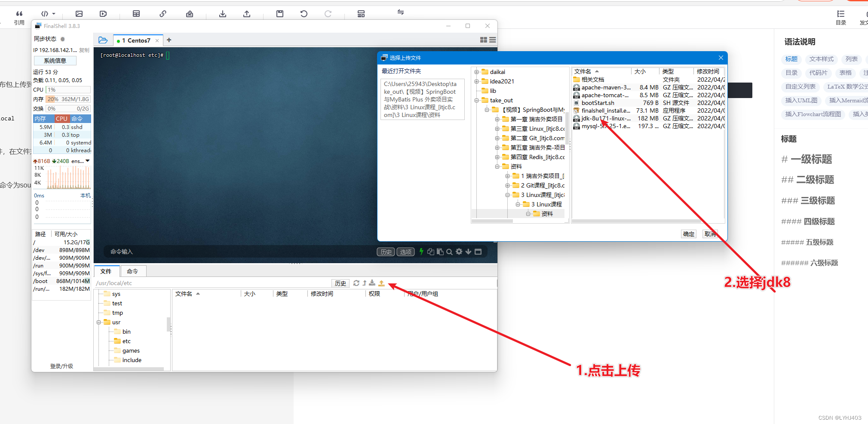Select the etc folder in remote tree
The height and width of the screenshot is (424, 868).
click(x=126, y=341)
